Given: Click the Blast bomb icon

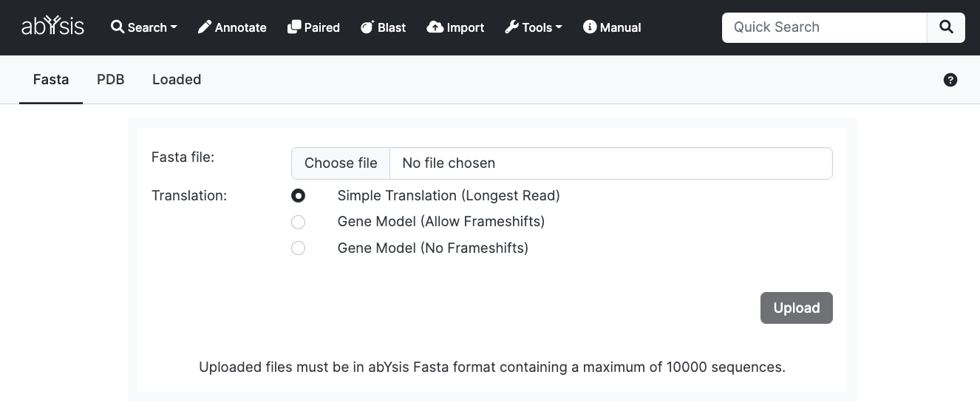Looking at the screenshot, I should tap(367, 27).
